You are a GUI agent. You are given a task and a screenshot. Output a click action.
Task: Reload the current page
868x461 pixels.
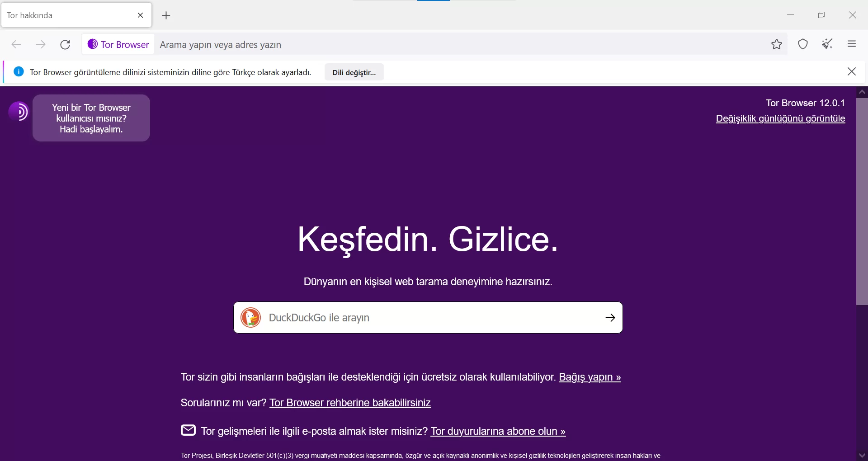(x=65, y=44)
